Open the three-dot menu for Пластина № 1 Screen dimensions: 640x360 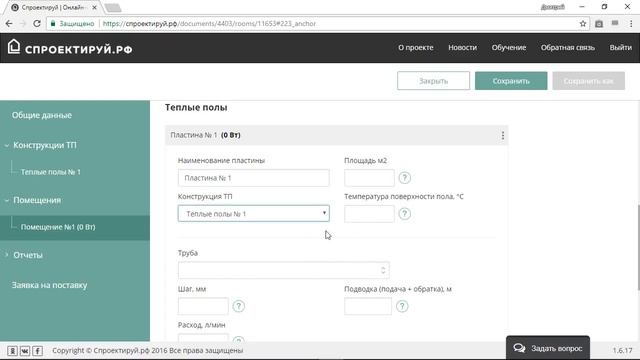point(502,136)
